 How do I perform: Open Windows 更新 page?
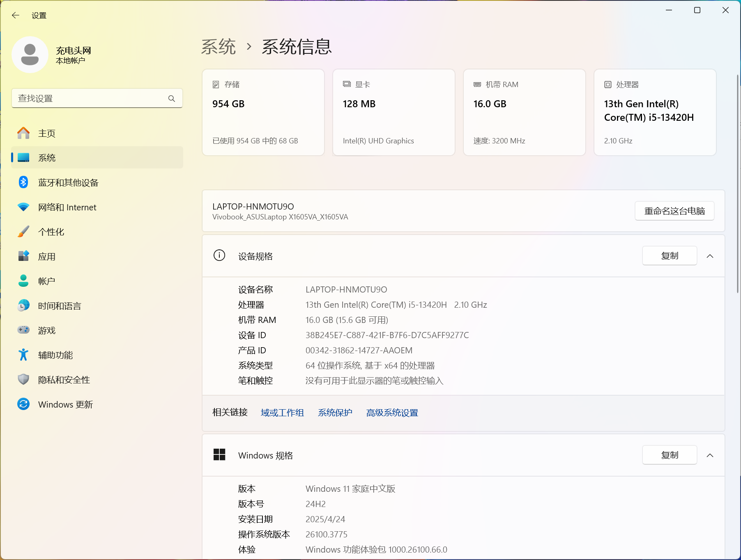coord(97,404)
